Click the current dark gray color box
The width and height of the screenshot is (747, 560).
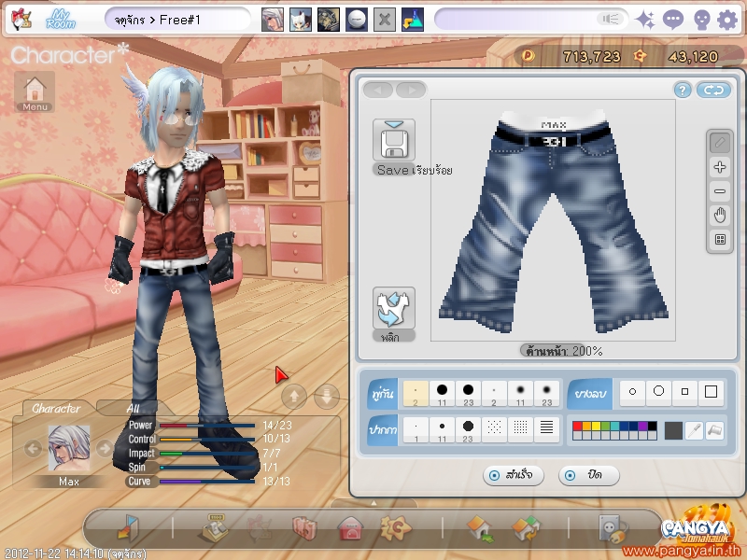pos(673,430)
